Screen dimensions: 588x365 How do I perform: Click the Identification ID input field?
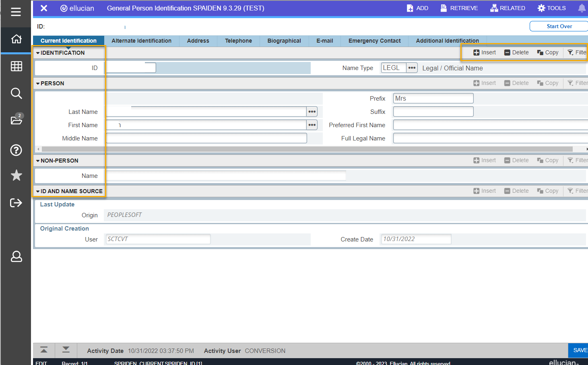click(x=131, y=68)
